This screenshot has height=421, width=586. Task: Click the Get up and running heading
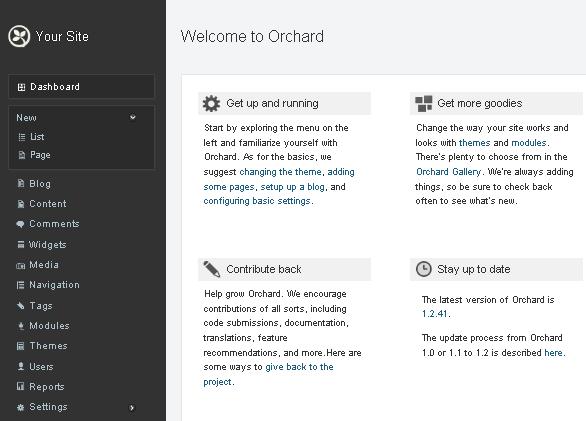point(272,103)
